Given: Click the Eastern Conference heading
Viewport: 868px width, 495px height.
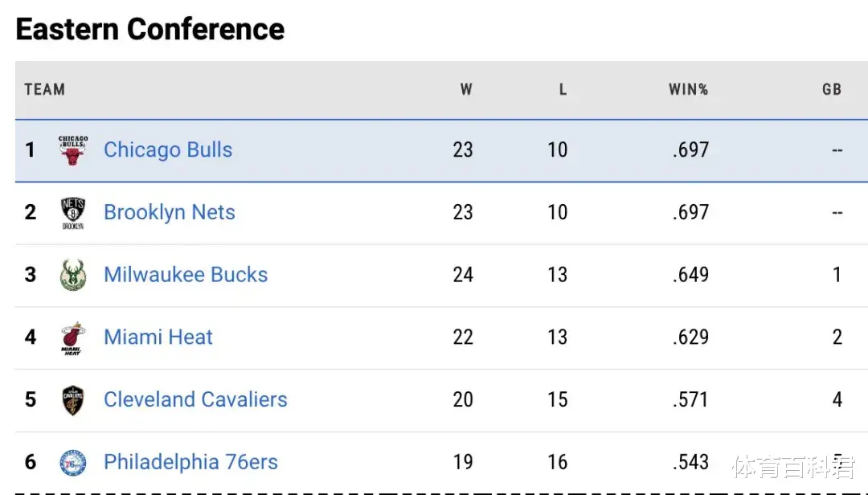Looking at the screenshot, I should [x=150, y=30].
